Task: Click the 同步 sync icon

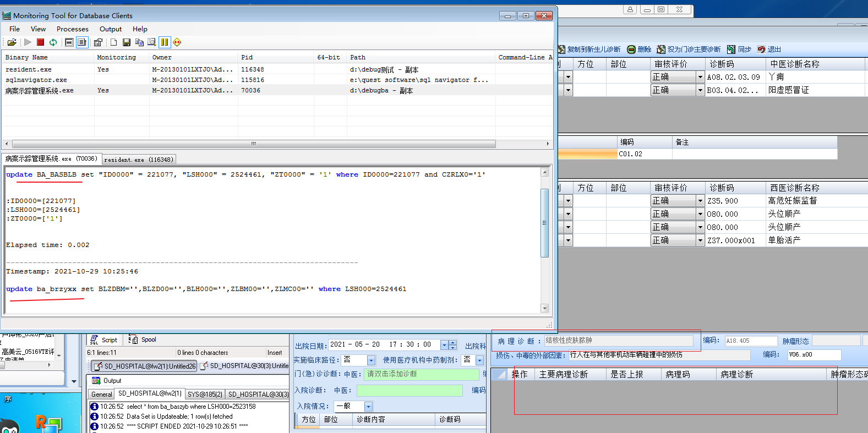Action: [731, 50]
